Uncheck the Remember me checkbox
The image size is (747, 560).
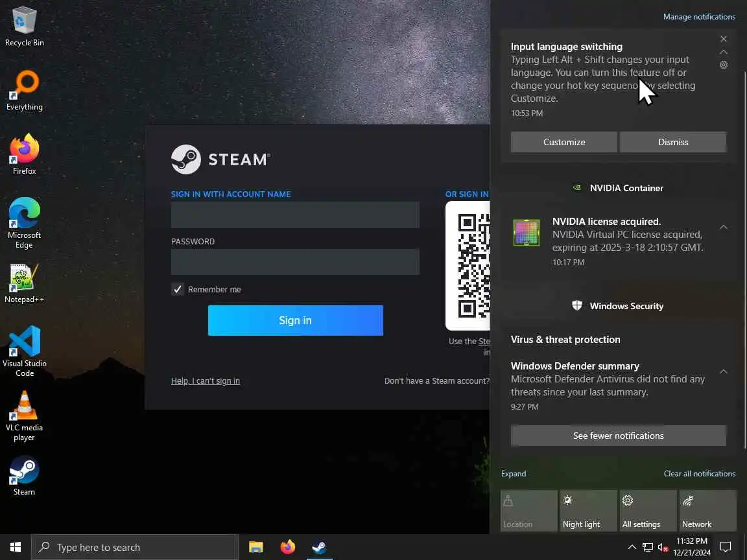tap(177, 289)
